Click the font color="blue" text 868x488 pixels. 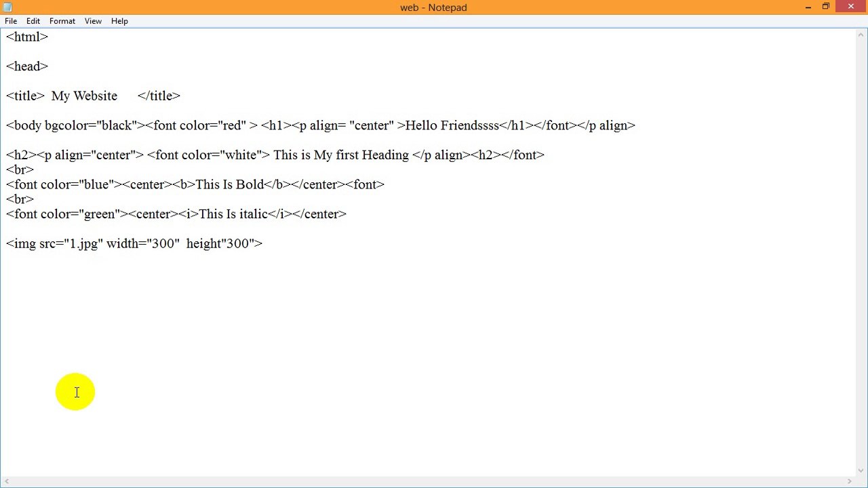(64, 184)
